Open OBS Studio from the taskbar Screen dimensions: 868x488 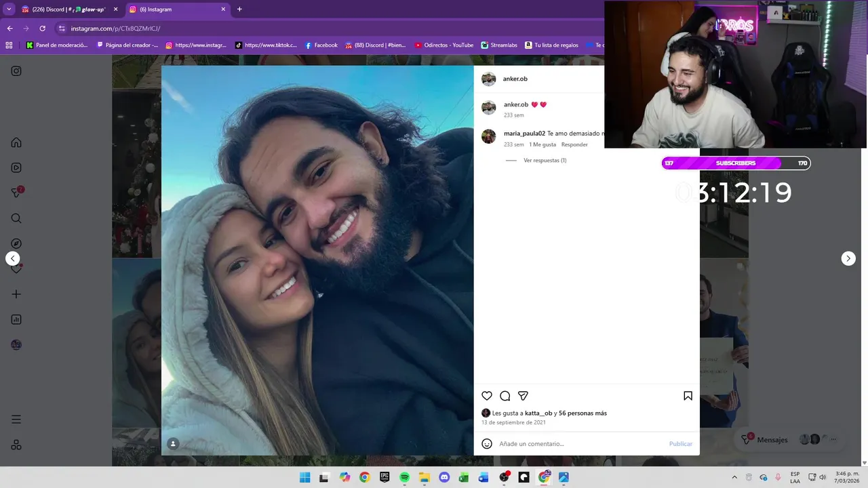tap(504, 477)
